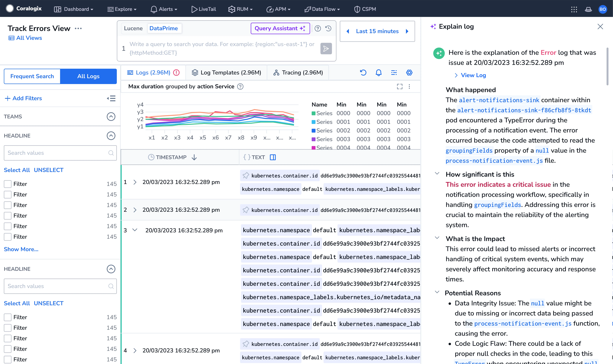
Task: Check the sixth Filter under first HEADLINE
Action: 8,237
